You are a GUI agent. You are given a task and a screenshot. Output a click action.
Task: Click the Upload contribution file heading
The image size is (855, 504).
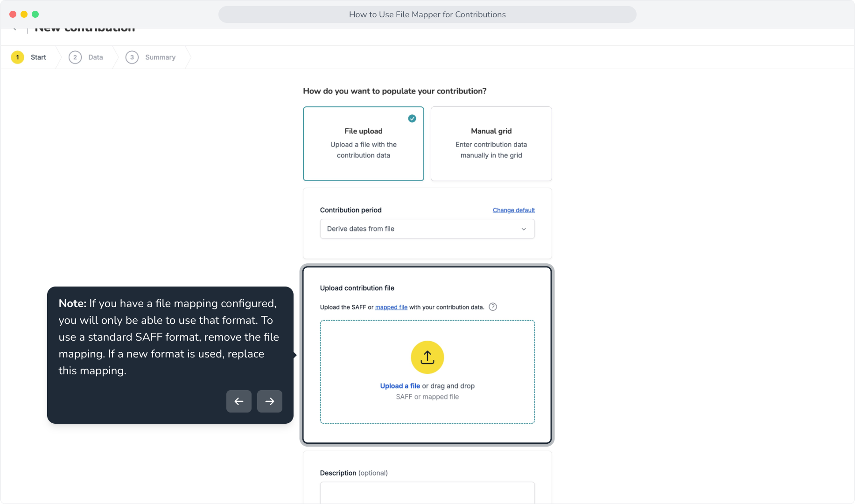point(357,288)
